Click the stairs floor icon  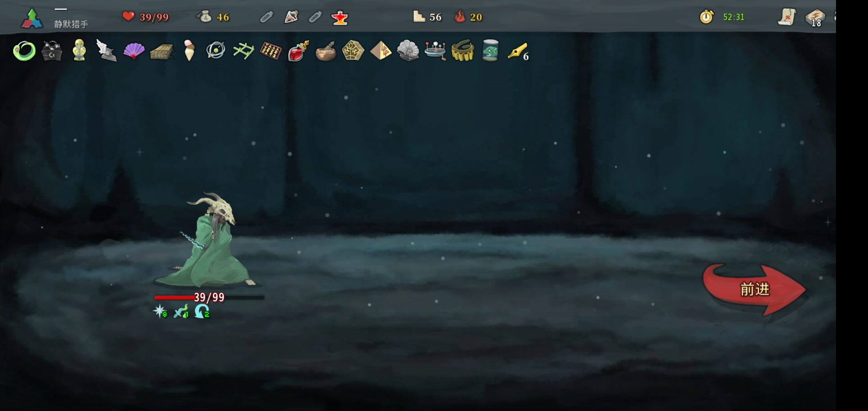pyautogui.click(x=420, y=17)
